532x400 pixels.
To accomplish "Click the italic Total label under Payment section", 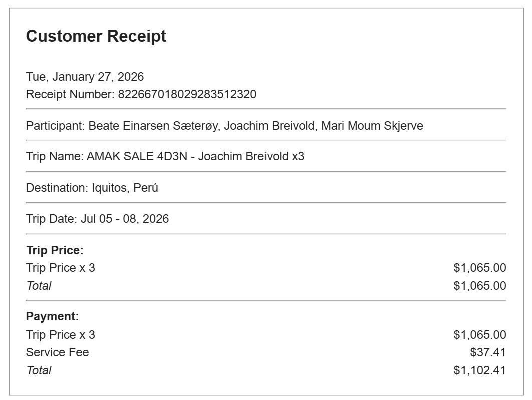I will (39, 370).
